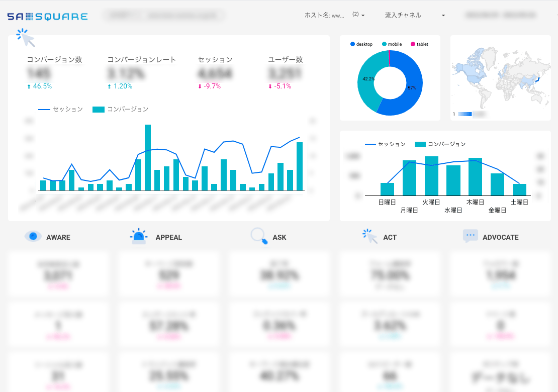The image size is (558, 392).
Task: Click the map color scale bar
Action: pos(465,114)
